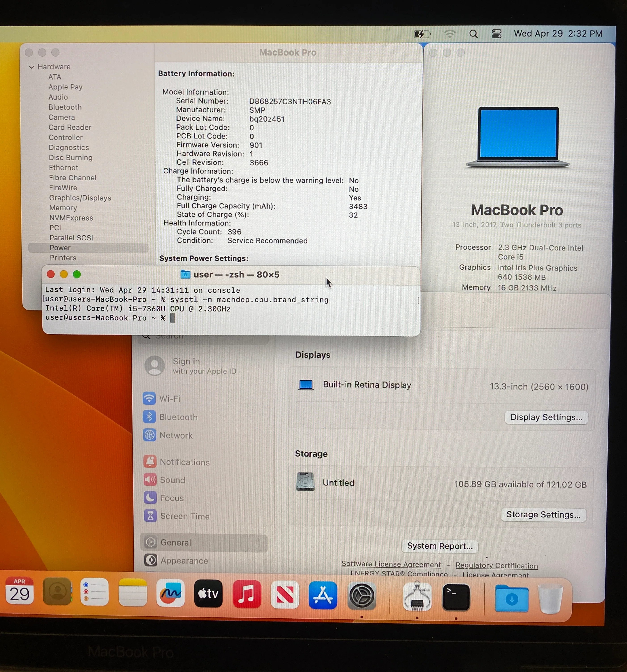627x672 pixels.
Task: Select General in the System Settings sidebar
Action: tap(204, 543)
